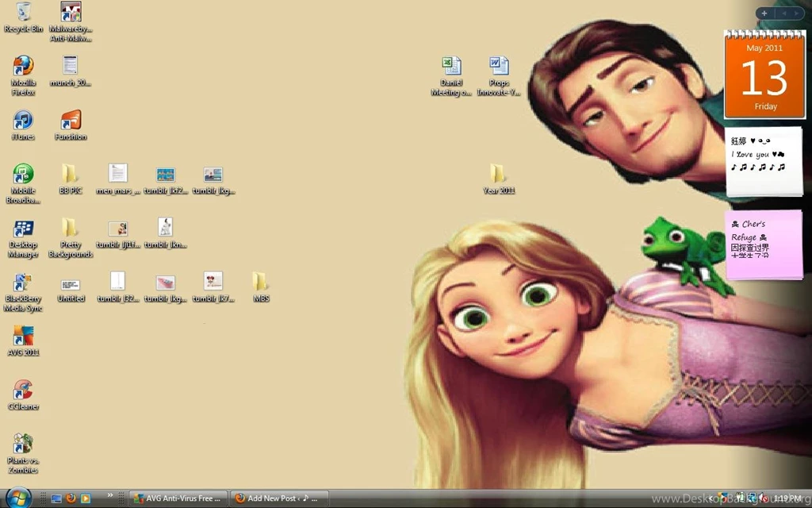The height and width of the screenshot is (508, 812).
Task: Launch Malwarebytes Anti-Malware shortcut
Action: pos(71,21)
